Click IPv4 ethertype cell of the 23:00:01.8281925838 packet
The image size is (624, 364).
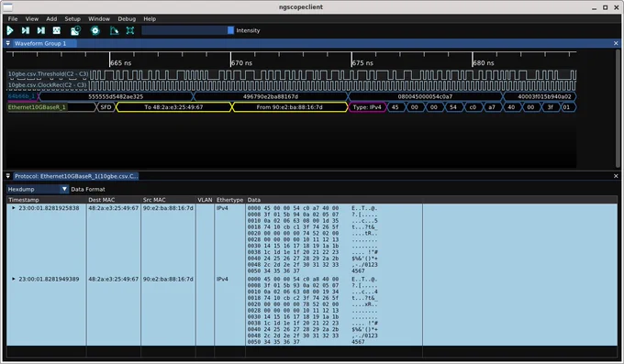222,208
